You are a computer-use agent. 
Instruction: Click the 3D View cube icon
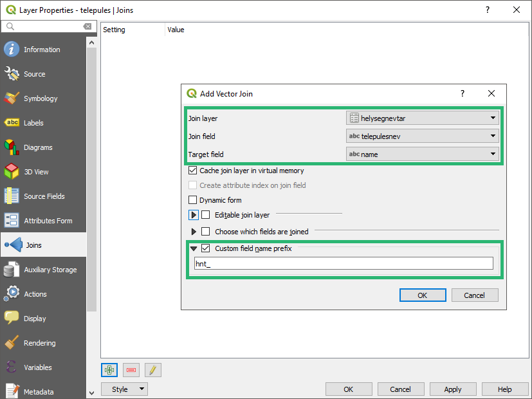[x=12, y=172]
